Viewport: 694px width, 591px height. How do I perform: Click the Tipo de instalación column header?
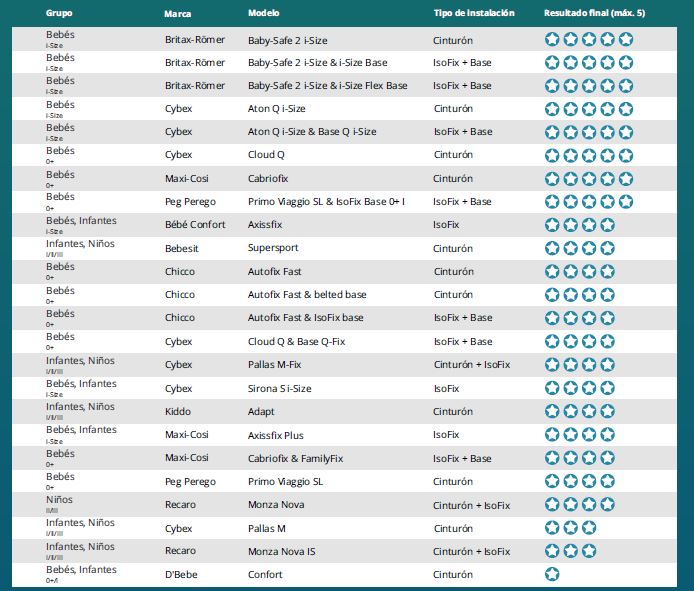pyautogui.click(x=474, y=14)
